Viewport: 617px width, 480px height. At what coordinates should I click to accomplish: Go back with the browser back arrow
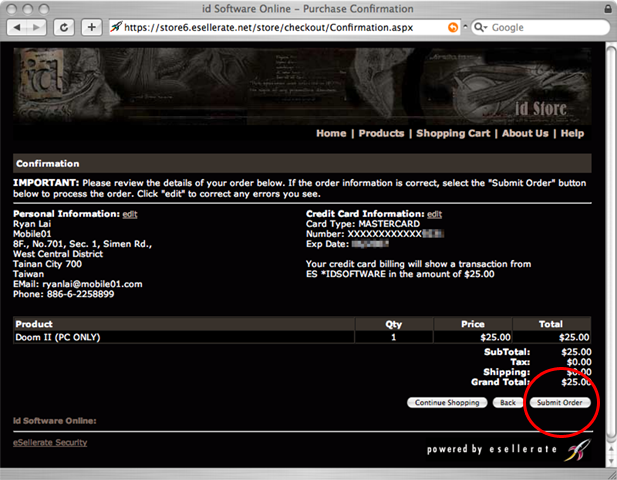[x=17, y=27]
